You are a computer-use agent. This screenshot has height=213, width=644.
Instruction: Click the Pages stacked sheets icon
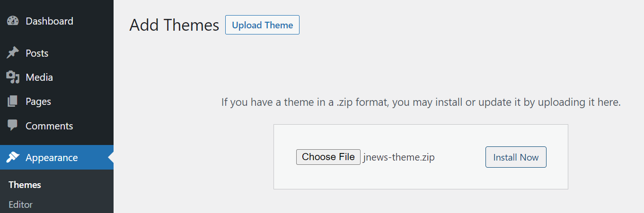click(x=13, y=102)
